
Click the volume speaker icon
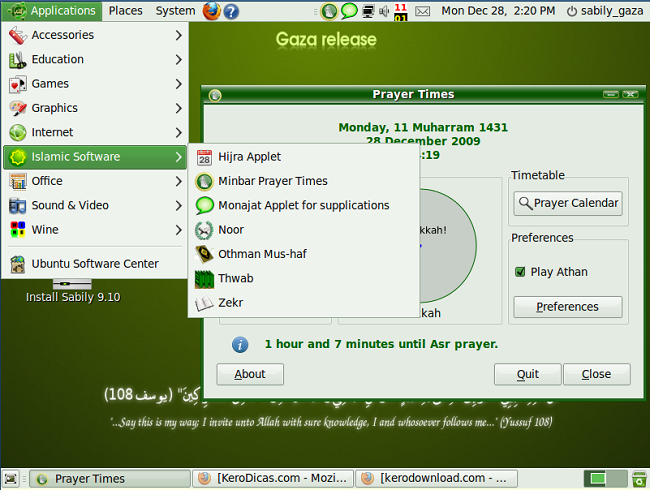[x=384, y=11]
